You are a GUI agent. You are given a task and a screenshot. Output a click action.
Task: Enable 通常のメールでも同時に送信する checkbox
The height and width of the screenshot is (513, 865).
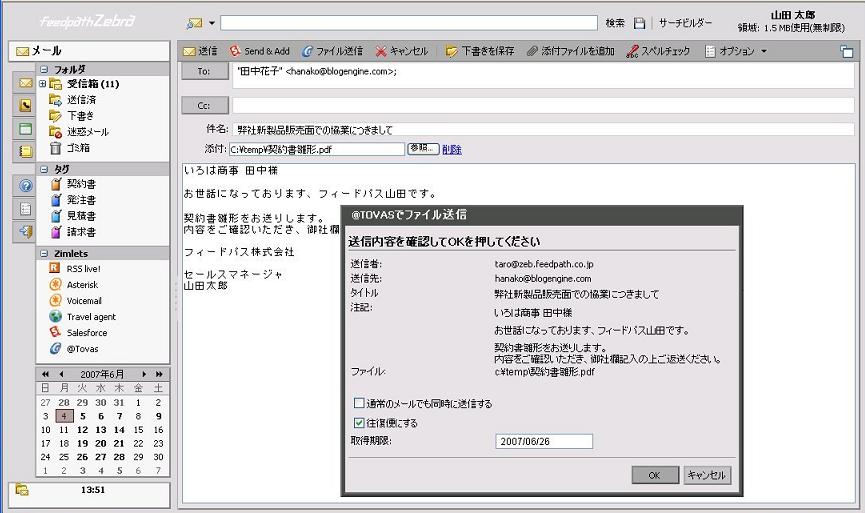(359, 403)
